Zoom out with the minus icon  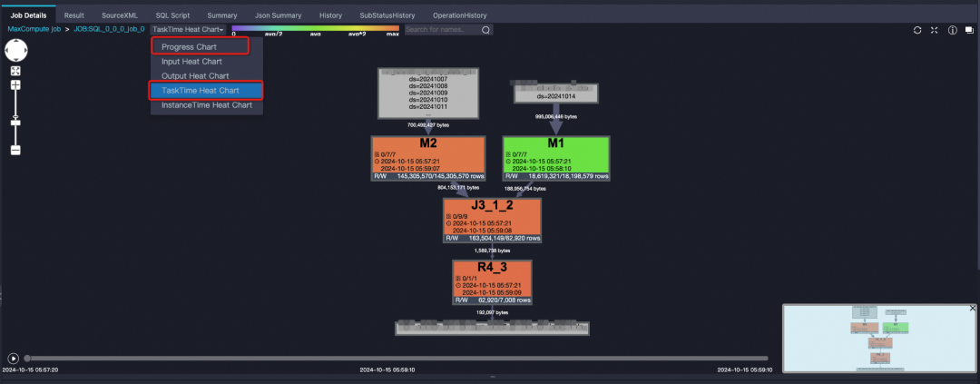[16, 150]
